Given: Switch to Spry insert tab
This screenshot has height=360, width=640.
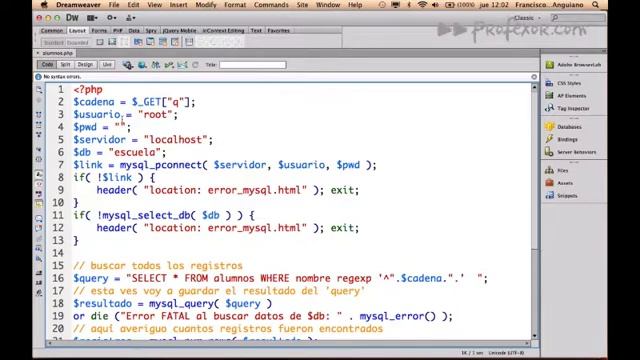Looking at the screenshot, I should [x=151, y=31].
